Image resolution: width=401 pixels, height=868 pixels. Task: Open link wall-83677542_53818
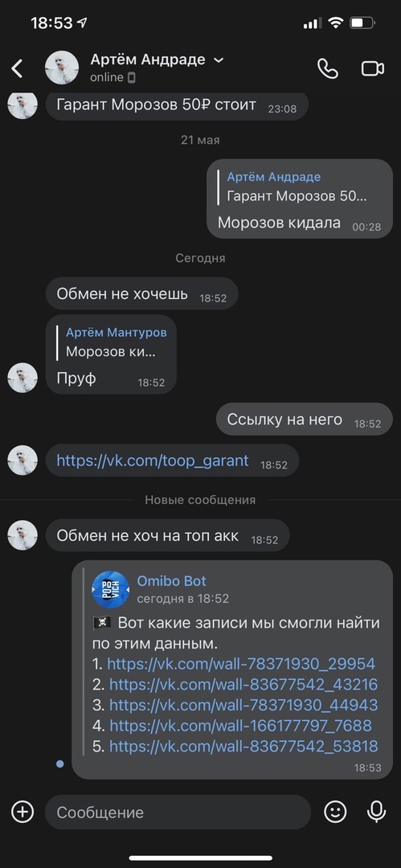243,746
